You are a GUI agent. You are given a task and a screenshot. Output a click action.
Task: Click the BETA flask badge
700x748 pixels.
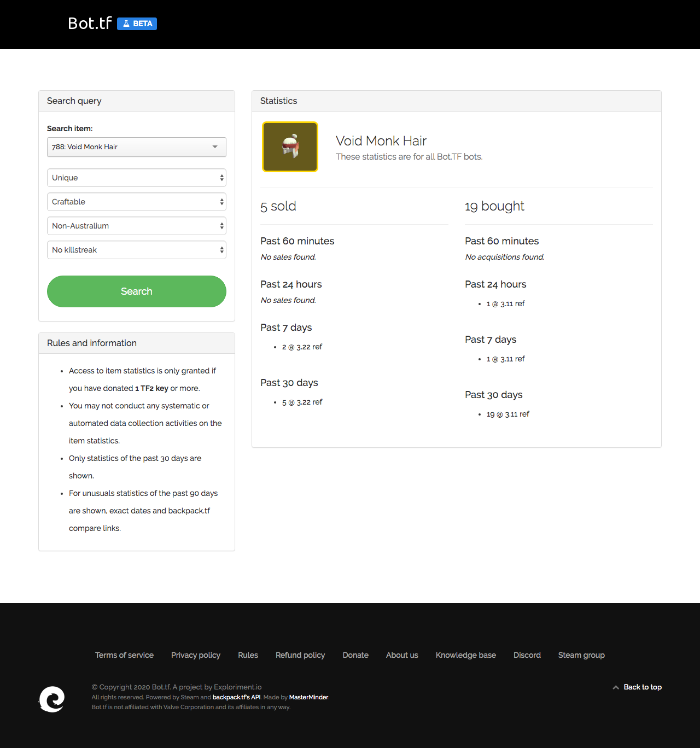(137, 24)
